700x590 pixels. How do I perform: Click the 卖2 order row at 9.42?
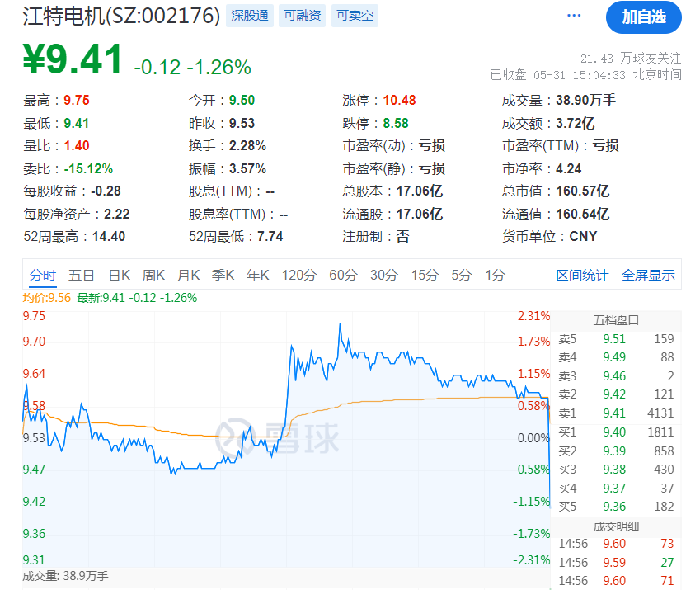tap(616, 394)
